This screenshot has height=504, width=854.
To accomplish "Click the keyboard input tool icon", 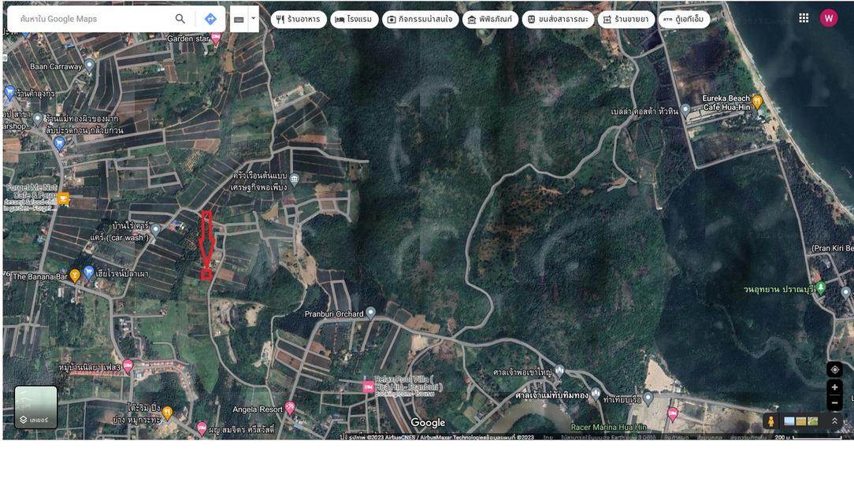I will tap(239, 19).
